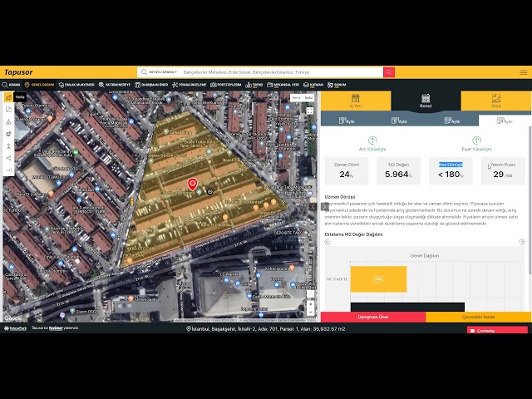Image resolution: width=532 pixels, height=399 pixels.
Task: Select the Genel Durum menu item
Action: [39, 85]
